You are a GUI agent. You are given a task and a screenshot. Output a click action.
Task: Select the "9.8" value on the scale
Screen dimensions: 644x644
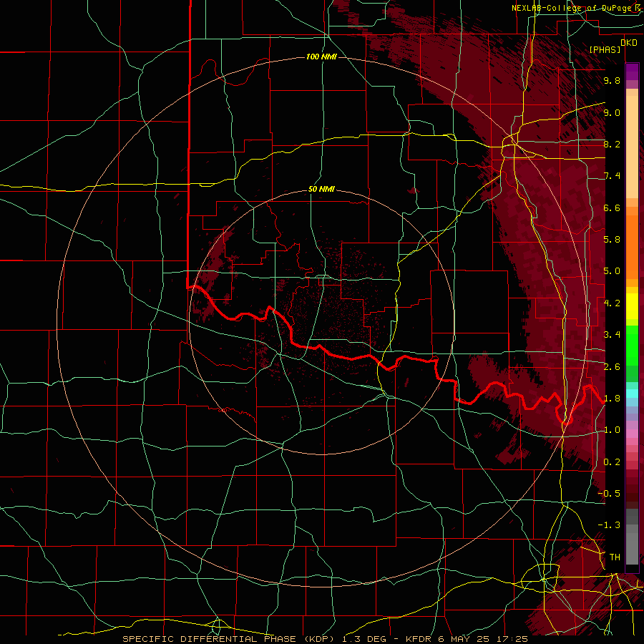(x=612, y=80)
